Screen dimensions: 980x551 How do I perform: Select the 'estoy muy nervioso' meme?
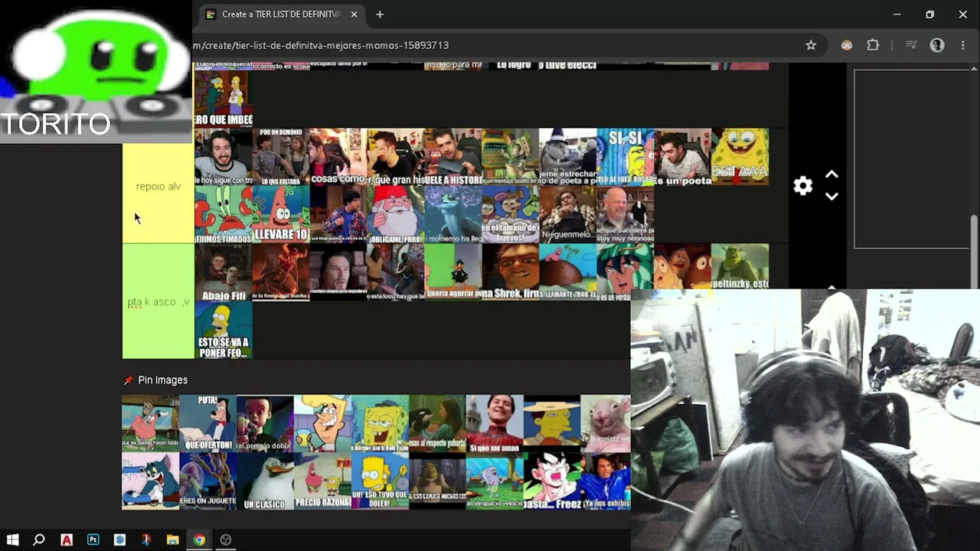(626, 215)
